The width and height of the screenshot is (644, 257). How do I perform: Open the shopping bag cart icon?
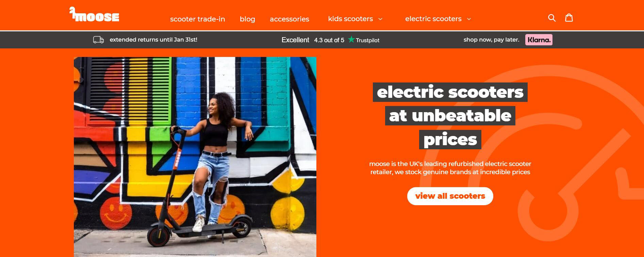pos(569,18)
